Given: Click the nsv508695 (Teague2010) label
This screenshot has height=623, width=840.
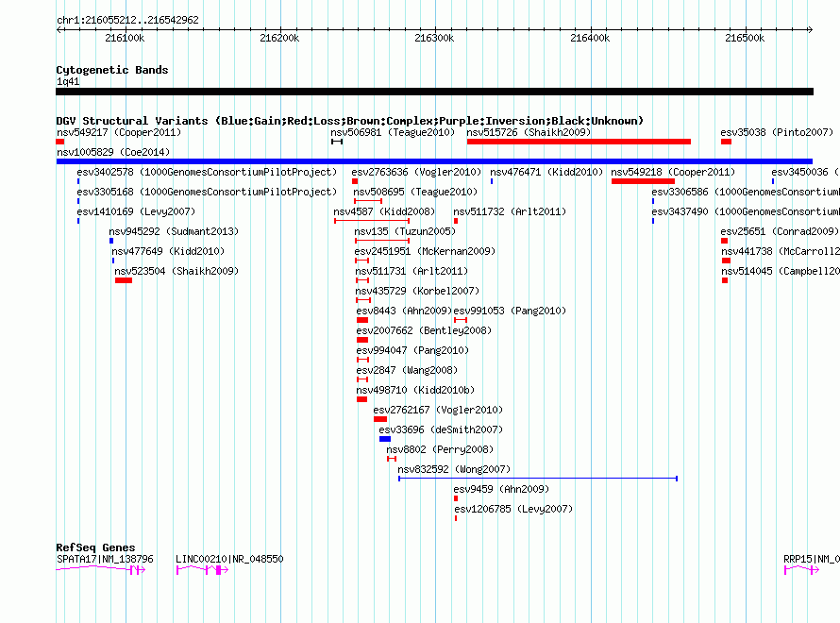Looking at the screenshot, I should [415, 192].
